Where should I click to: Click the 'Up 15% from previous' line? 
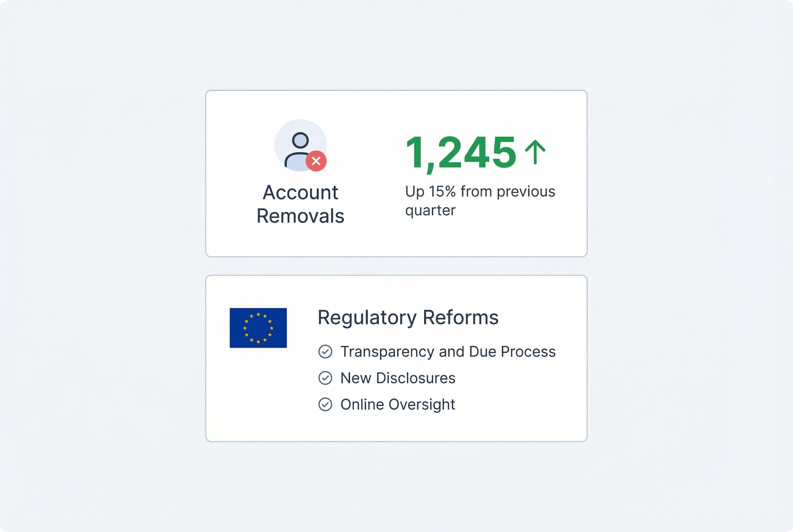480,192
